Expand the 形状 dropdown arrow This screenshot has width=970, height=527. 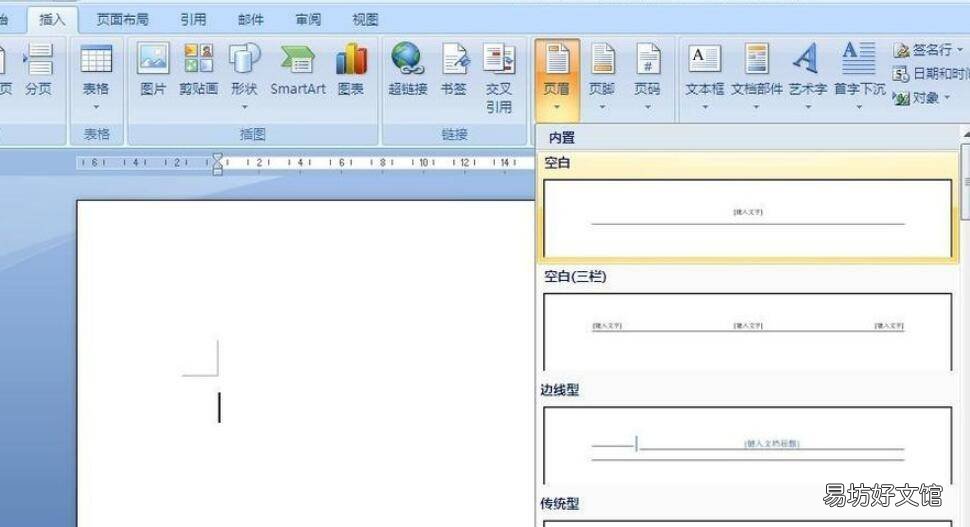point(244,108)
